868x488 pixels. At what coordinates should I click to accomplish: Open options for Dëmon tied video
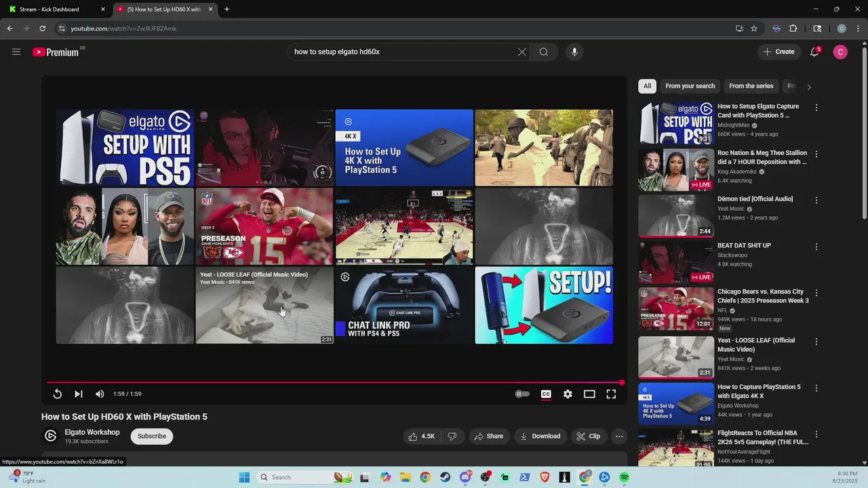point(816,200)
